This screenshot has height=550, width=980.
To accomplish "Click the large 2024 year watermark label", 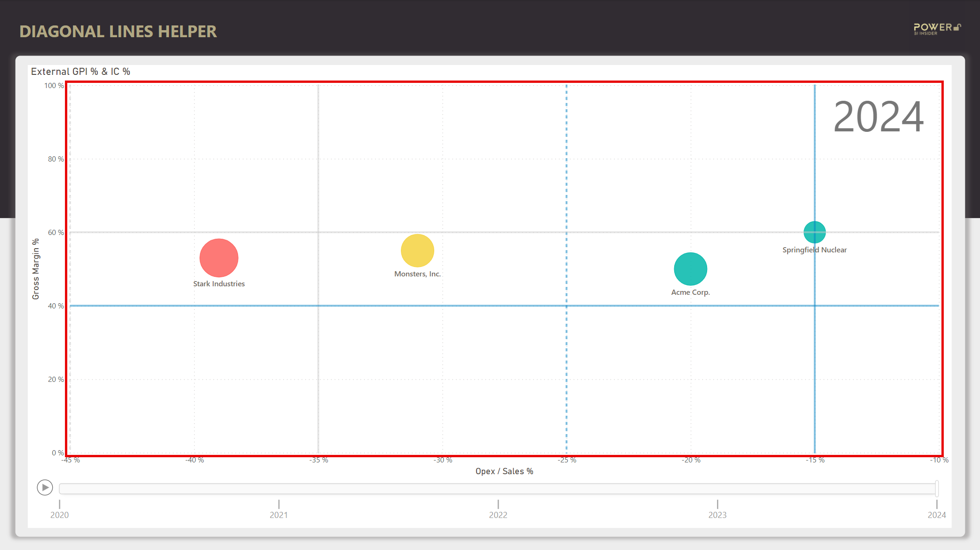I will point(878,117).
